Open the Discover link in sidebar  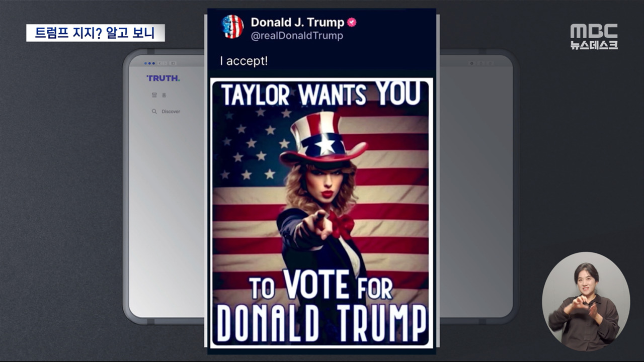click(171, 112)
